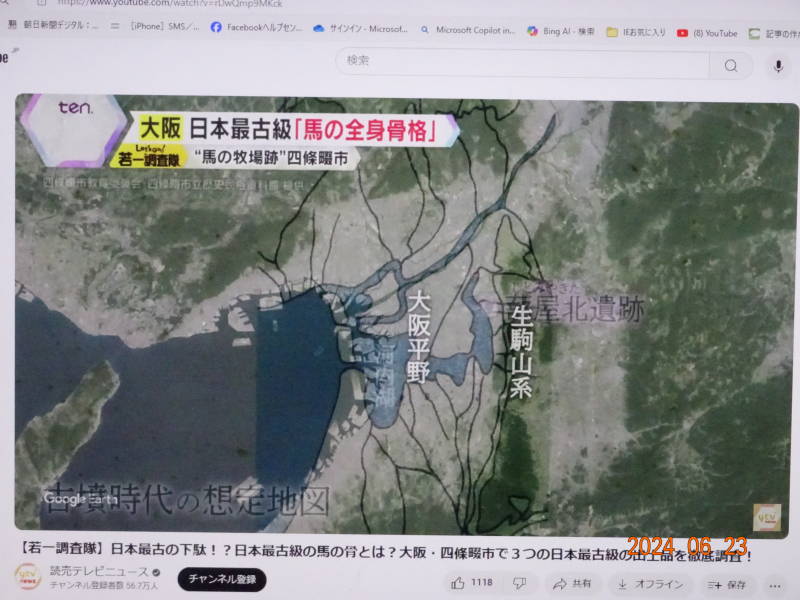Click the YouTube search magnifier button
800x600 pixels.
[x=731, y=65]
